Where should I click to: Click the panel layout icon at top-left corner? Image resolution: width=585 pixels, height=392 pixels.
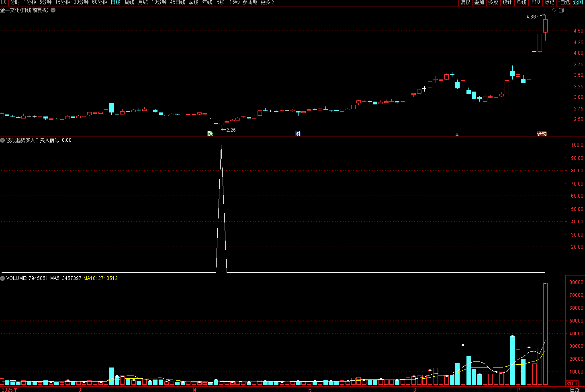tap(4, 2)
